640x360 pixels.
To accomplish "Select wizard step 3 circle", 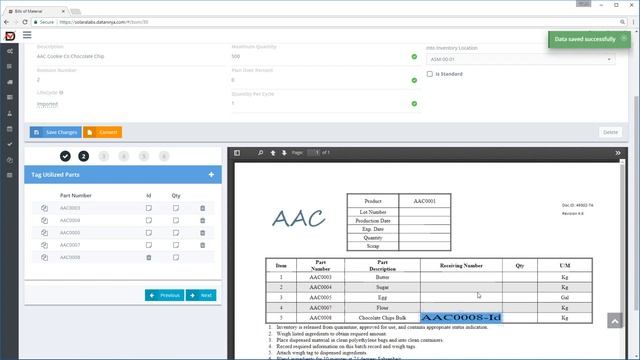I will [x=104, y=156].
